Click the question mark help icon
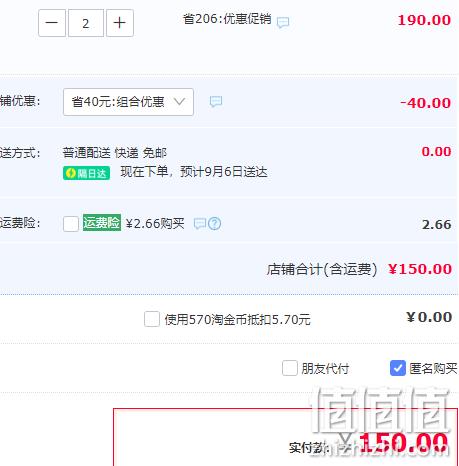Screen dimensions: 459x466 click(x=214, y=223)
